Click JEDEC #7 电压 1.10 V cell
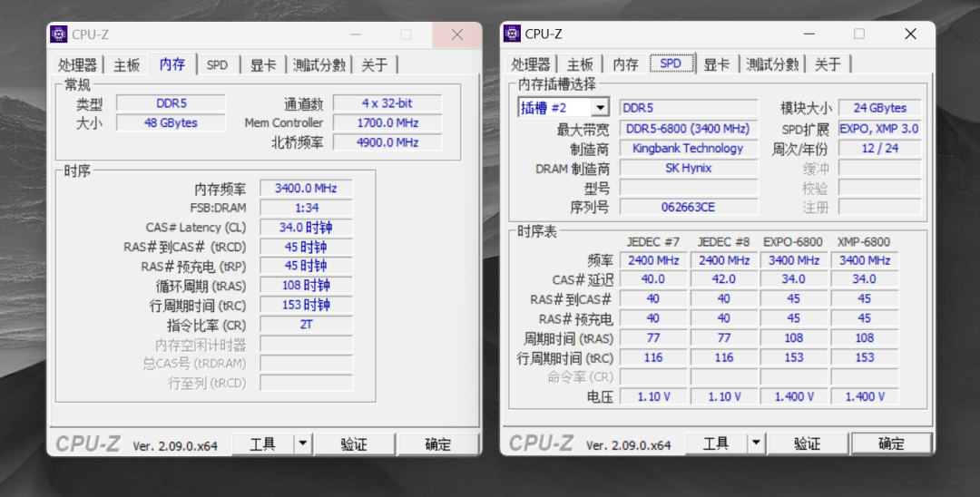Image resolution: width=980 pixels, height=497 pixels. pos(653,396)
